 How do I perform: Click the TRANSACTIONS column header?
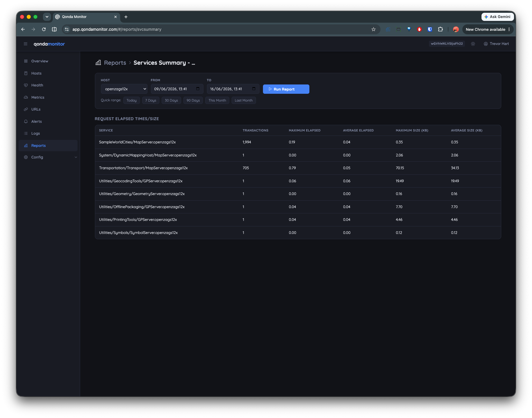[255, 131]
